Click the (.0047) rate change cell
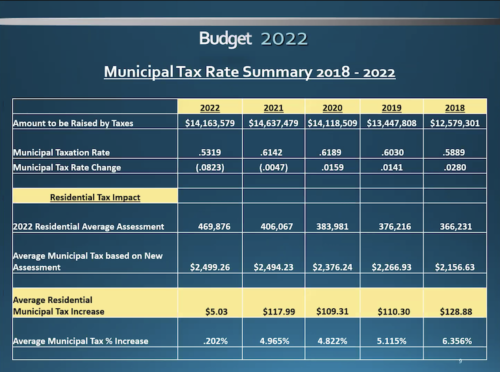Viewport: 500px width, 372px height. (x=274, y=167)
